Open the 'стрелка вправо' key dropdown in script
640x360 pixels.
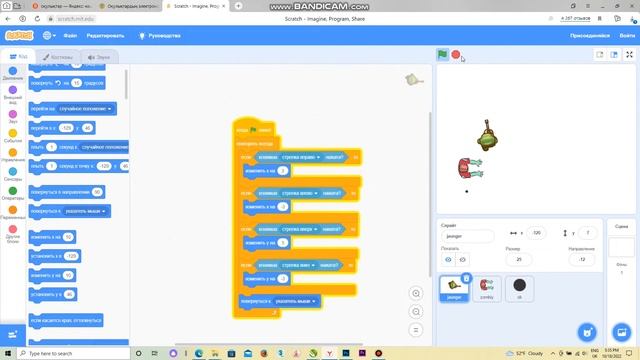coord(301,157)
